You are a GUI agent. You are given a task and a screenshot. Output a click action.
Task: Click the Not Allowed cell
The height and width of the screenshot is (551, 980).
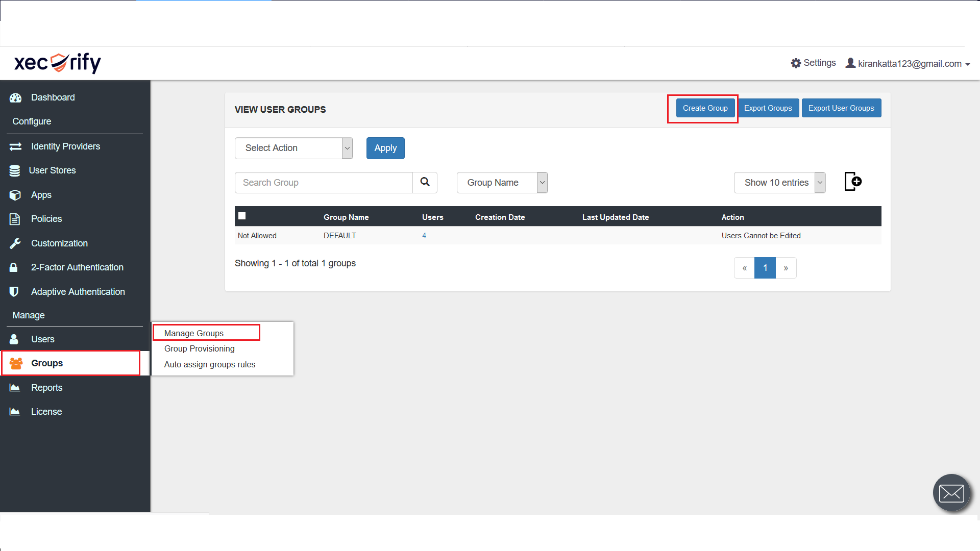point(257,236)
